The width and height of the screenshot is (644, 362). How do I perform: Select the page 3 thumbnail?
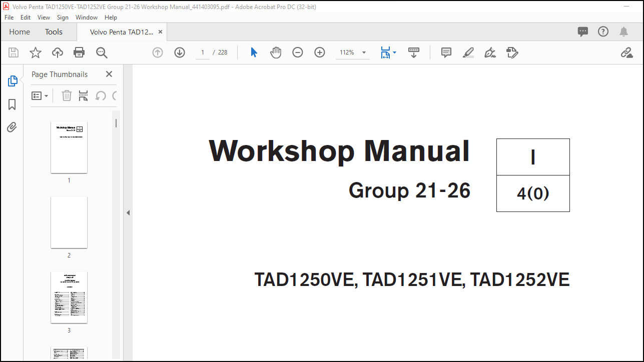click(x=69, y=297)
